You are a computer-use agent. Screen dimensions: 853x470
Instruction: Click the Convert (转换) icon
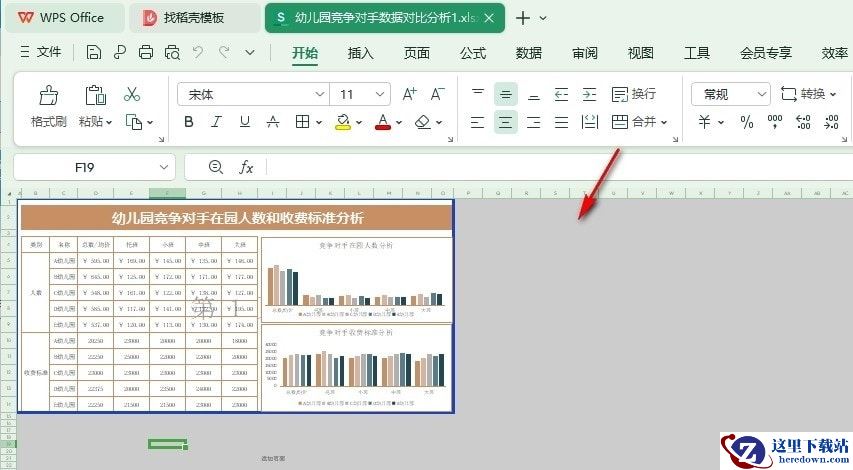(789, 94)
